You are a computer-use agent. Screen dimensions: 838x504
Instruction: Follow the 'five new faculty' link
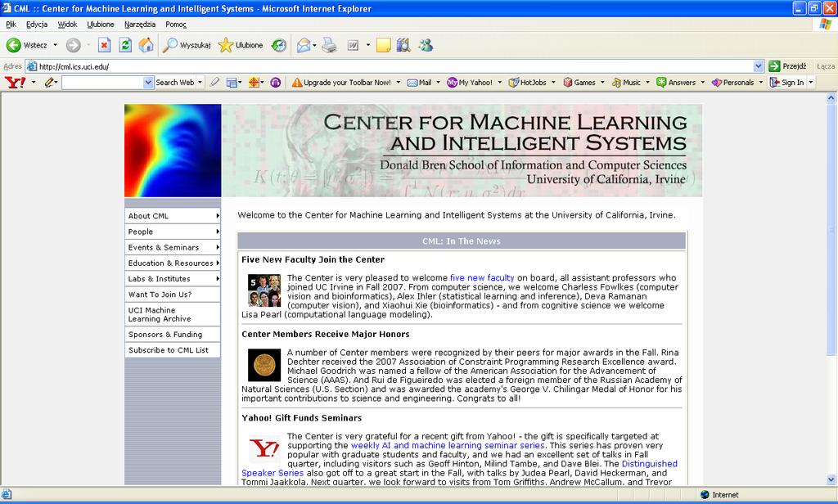482,278
